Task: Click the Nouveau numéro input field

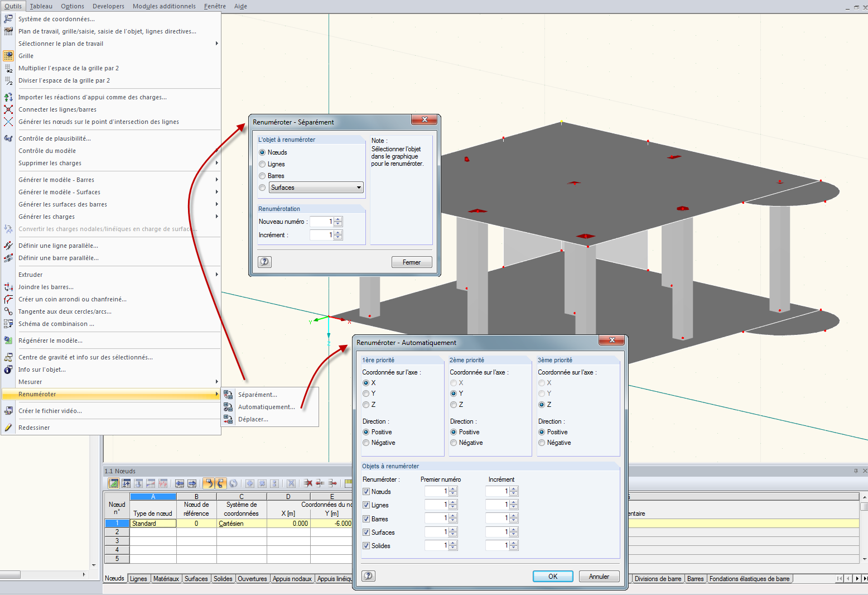Action: click(322, 222)
